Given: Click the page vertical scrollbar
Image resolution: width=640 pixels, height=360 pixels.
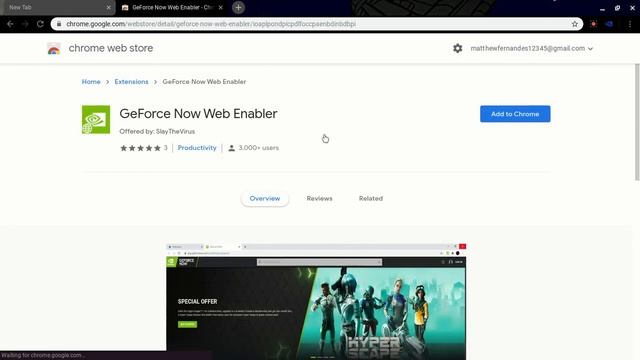Looking at the screenshot, I should [637, 122].
